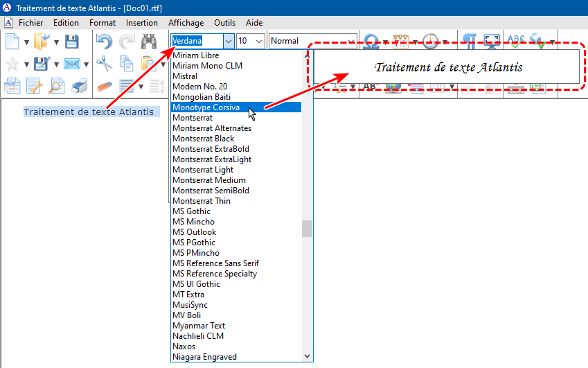Click the paragraph alignment lines icon
The image size is (588, 368).
pyautogui.click(x=127, y=86)
